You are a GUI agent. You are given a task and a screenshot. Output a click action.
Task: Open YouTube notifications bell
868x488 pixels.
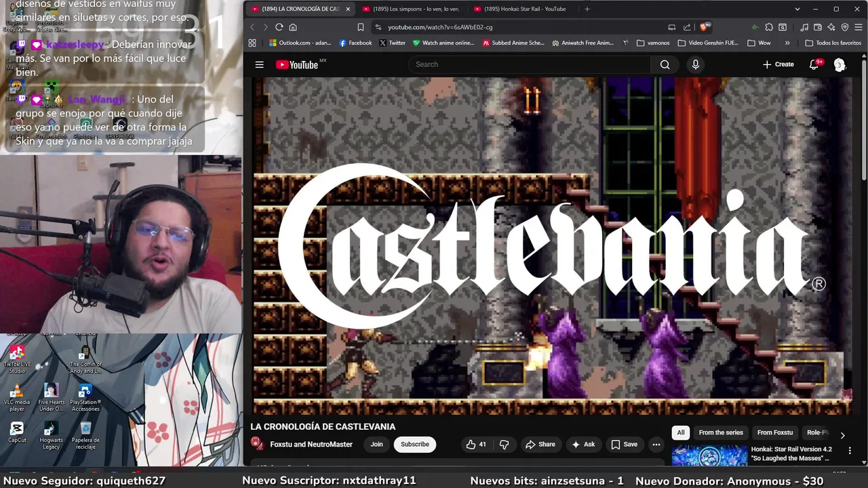coord(814,64)
